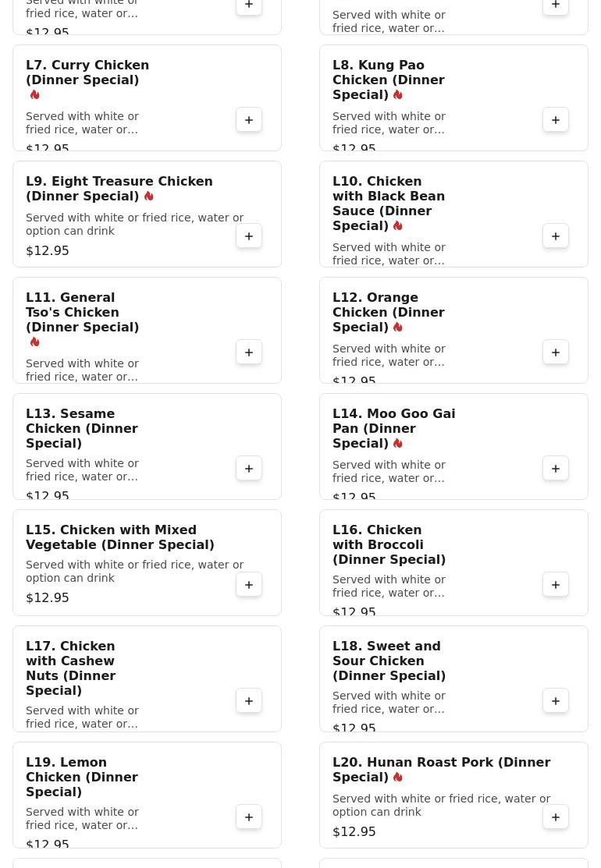Add L20 Hunan Roast Pork
The image size is (601, 868).
click(556, 817)
